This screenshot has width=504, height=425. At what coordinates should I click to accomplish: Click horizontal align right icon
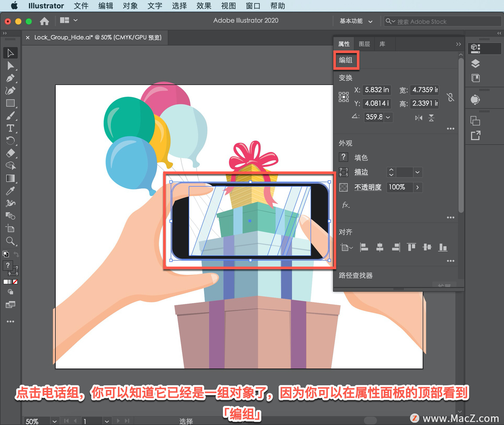click(x=396, y=247)
